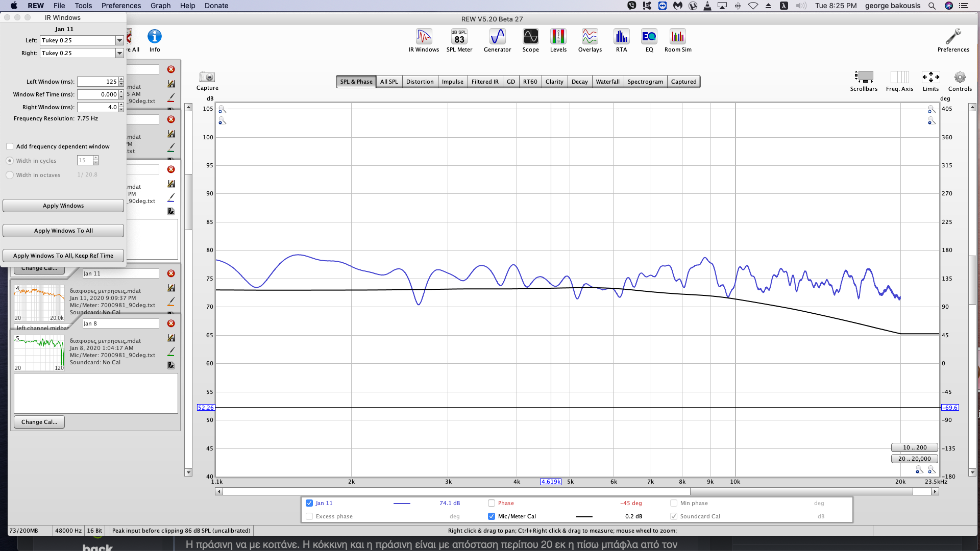Open the IR Windows tool

click(x=424, y=40)
